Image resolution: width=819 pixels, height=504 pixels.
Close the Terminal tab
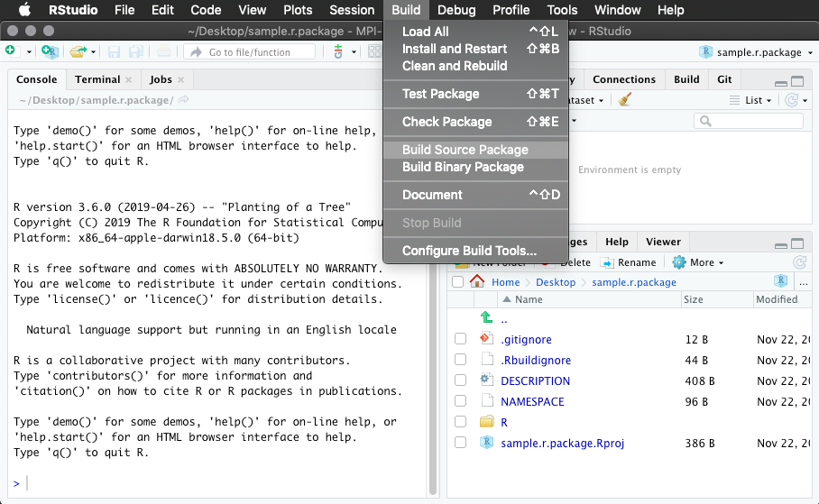(128, 80)
